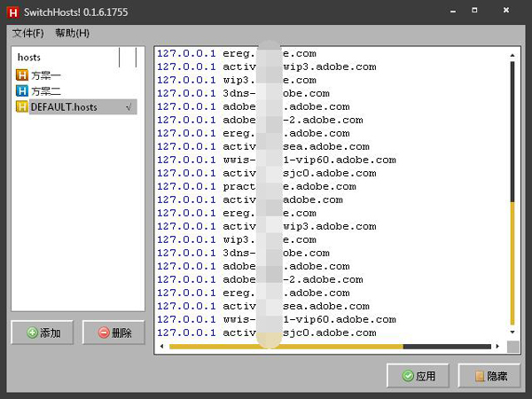
Task: Click the 隐藏 (hide) button
Action: 489,376
